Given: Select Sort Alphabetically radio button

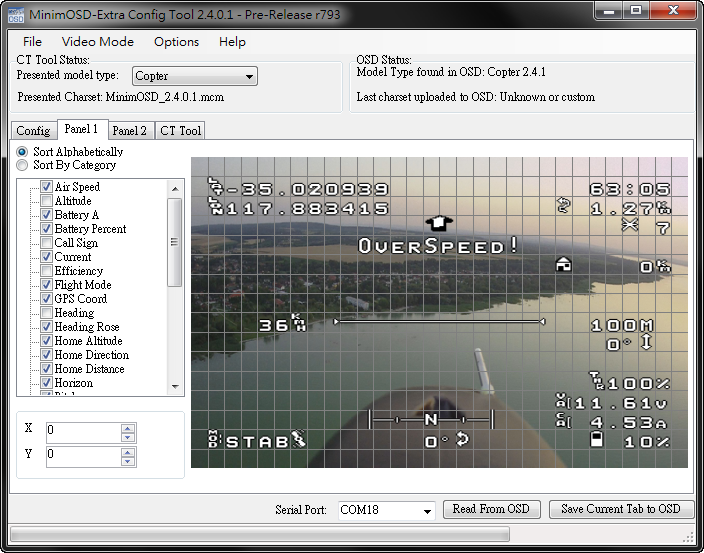Looking at the screenshot, I should pyautogui.click(x=22, y=152).
